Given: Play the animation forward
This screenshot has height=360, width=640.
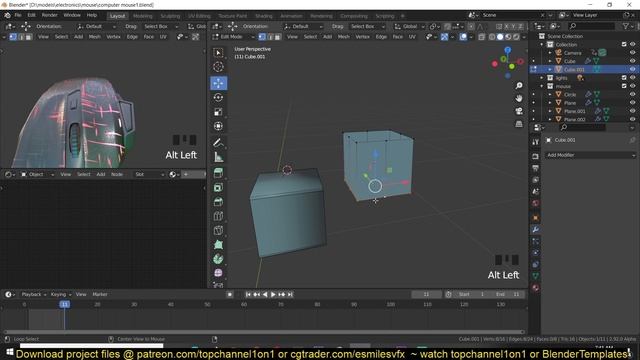Looking at the screenshot, I should (x=273, y=294).
